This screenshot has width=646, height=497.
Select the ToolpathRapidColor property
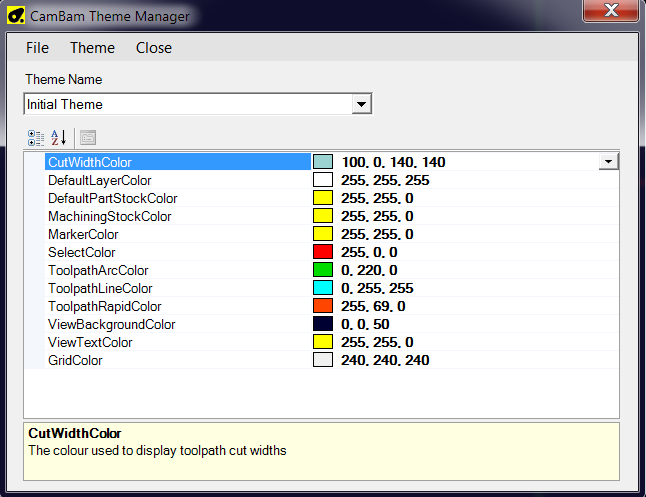pyautogui.click(x=105, y=307)
